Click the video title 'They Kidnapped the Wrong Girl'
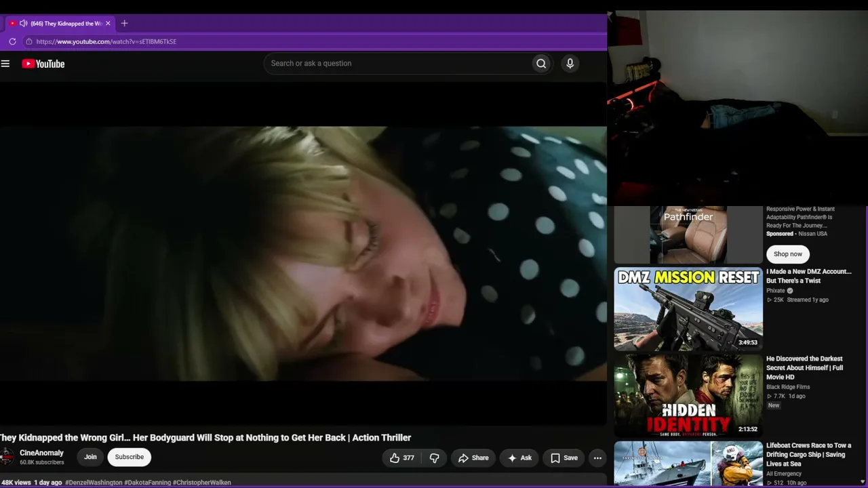The width and height of the screenshot is (868, 488). pos(205,438)
